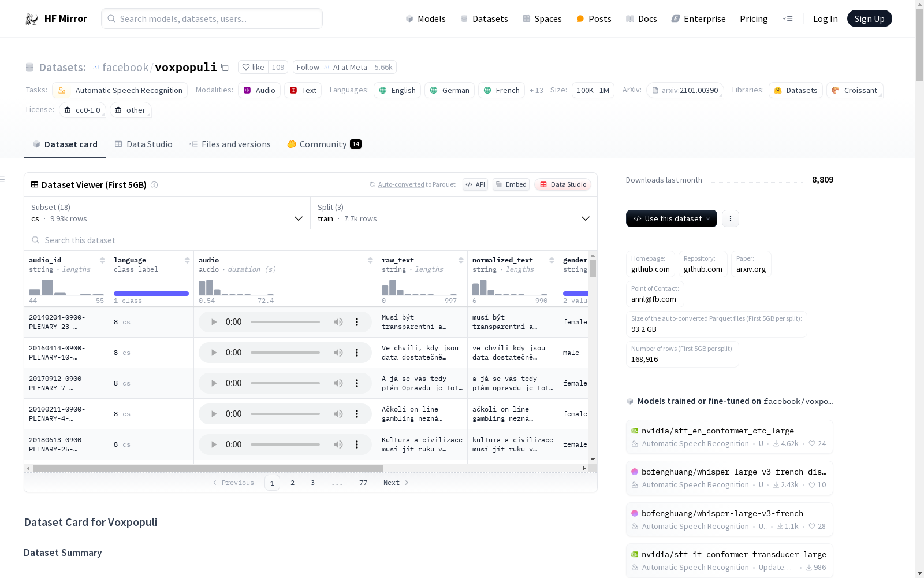Sort by the normalized_text column
The height and width of the screenshot is (578, 924).
pyautogui.click(x=552, y=260)
